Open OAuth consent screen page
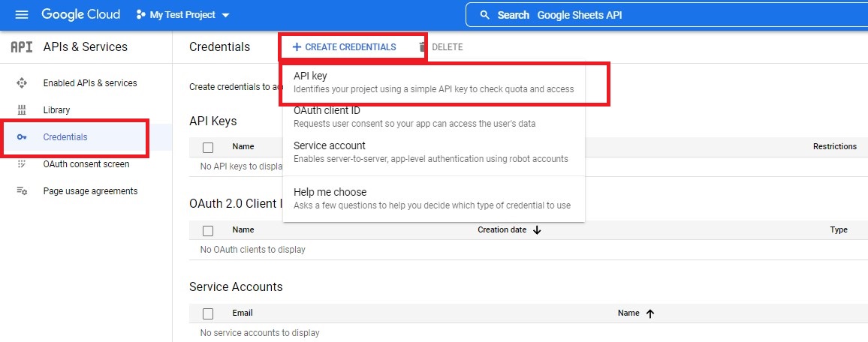 pos(86,164)
